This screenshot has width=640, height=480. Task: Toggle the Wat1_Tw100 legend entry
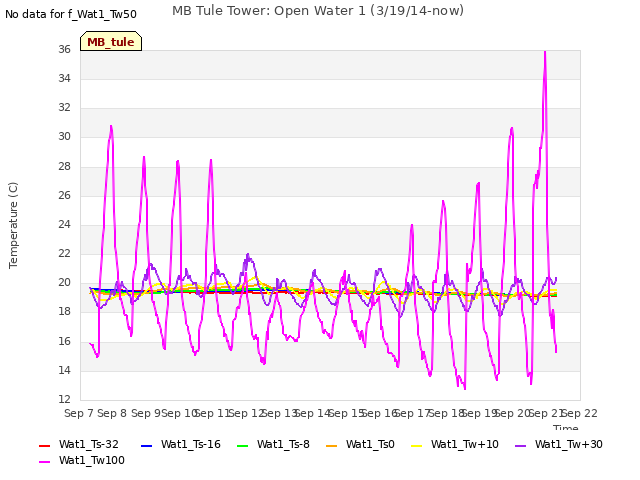pos(82,460)
